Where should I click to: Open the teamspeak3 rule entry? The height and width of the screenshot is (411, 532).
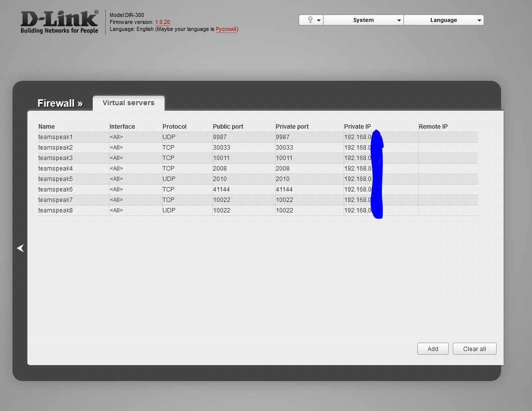click(x=55, y=158)
